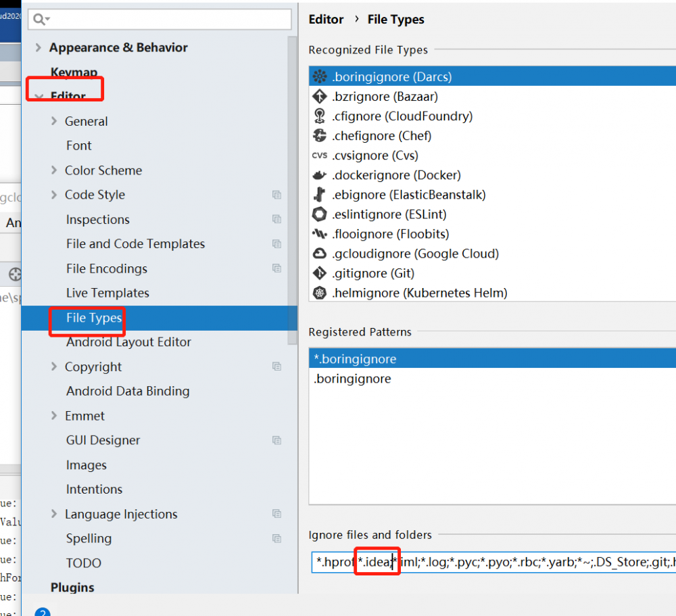676x616 pixels.
Task: Select .eslintignore (ESLint) file type
Action: [492, 214]
